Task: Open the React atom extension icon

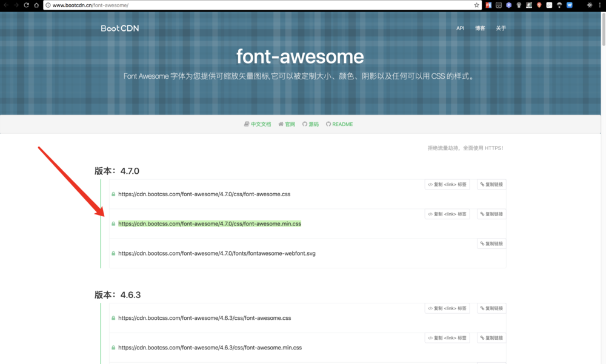Action: tap(590, 5)
